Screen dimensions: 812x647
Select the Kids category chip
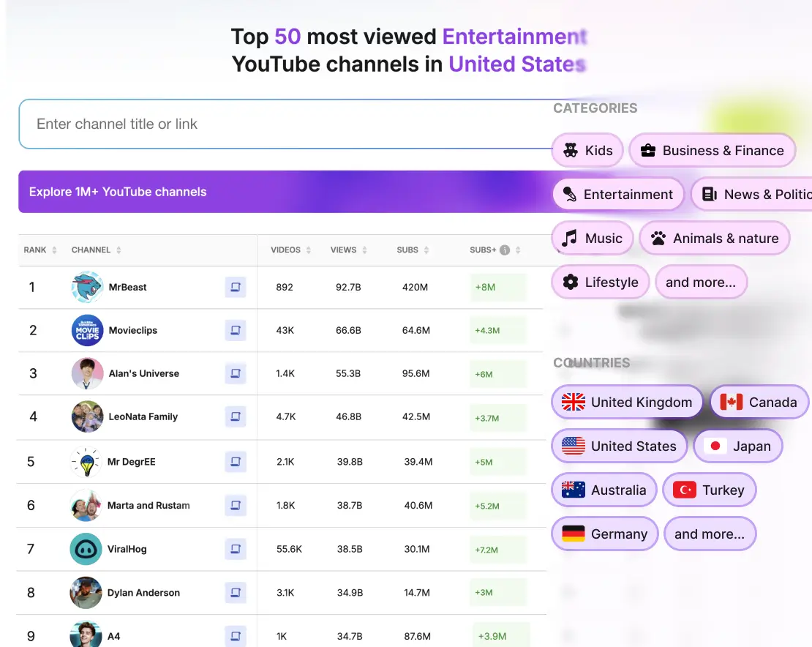click(x=587, y=151)
